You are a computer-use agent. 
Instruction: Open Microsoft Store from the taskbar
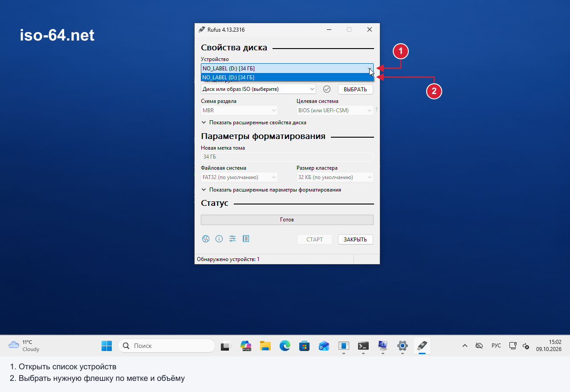305,346
